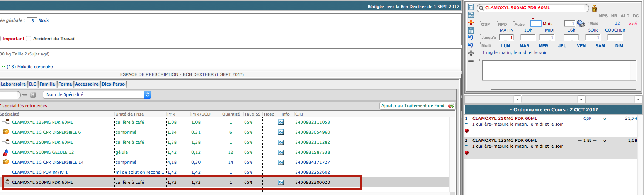Click the medication box icon beside /Mois
644x195 pixels.
(x=581, y=24)
